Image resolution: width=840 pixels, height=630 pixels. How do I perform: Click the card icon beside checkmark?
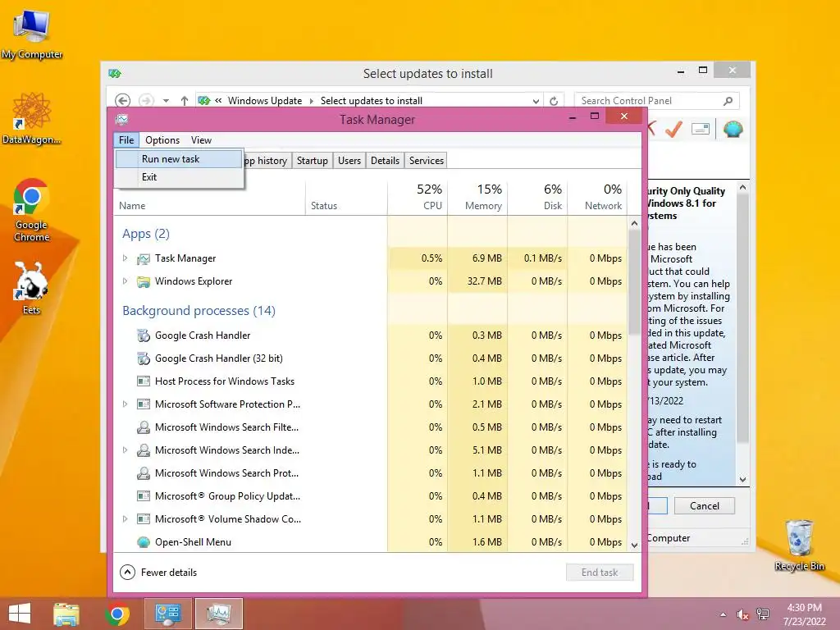point(701,129)
